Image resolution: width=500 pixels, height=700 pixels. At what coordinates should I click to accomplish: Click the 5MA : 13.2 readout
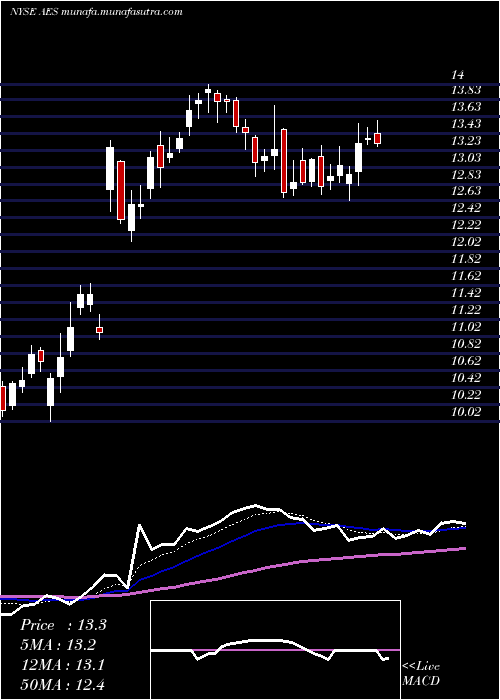[58, 645]
